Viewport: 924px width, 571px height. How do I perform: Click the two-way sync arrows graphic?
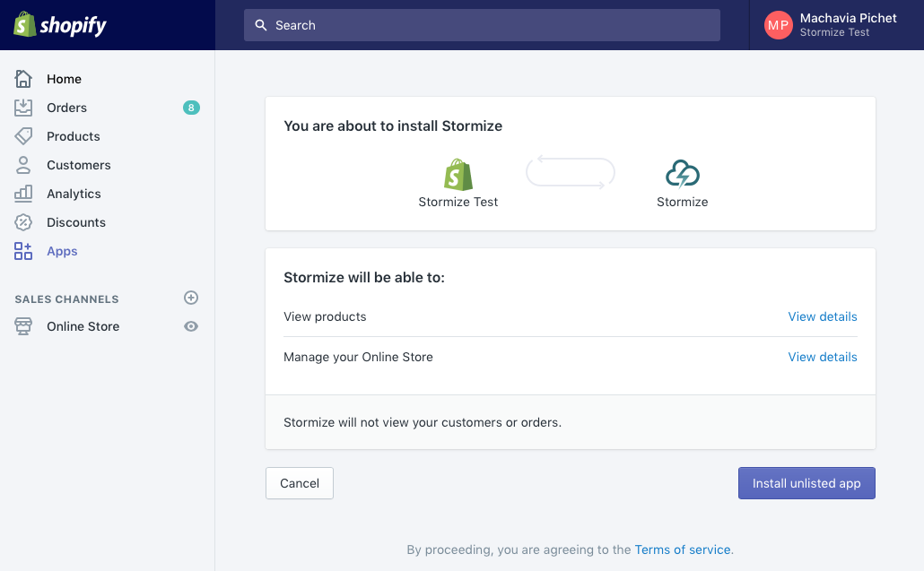(x=571, y=172)
